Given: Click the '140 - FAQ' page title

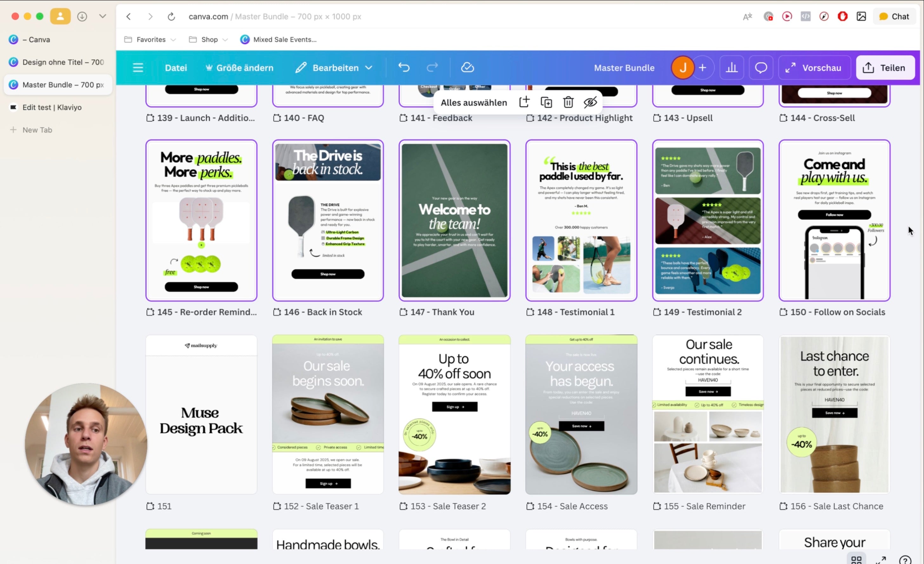Looking at the screenshot, I should pyautogui.click(x=304, y=118).
